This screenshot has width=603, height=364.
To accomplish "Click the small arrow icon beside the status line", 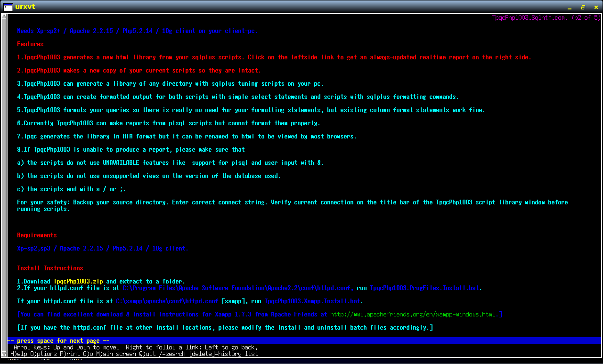I will pos(4,353).
